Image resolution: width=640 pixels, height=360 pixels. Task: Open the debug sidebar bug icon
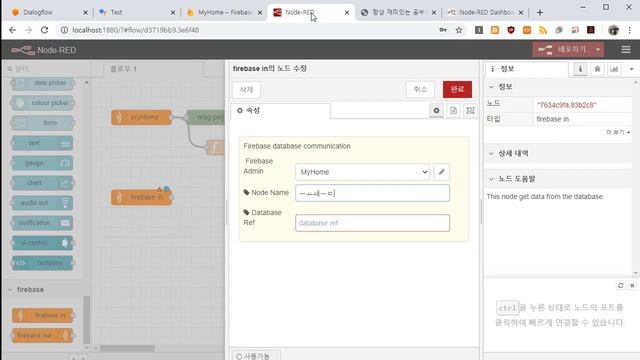tap(597, 69)
